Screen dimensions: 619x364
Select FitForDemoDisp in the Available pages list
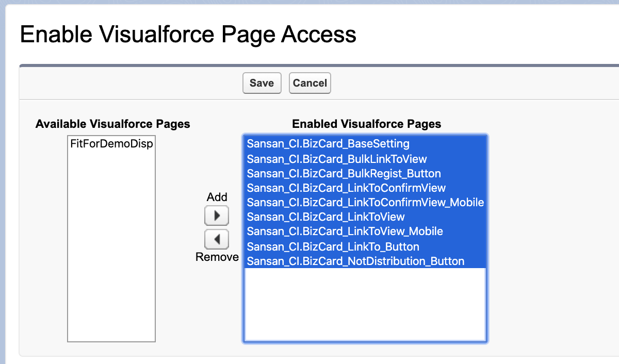click(x=111, y=144)
